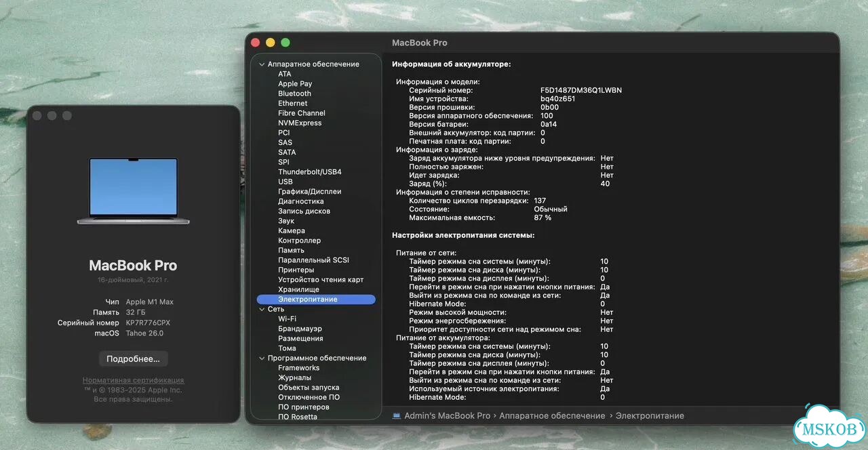
Task: Click Электропитание in the path bar
Action: tap(650, 415)
